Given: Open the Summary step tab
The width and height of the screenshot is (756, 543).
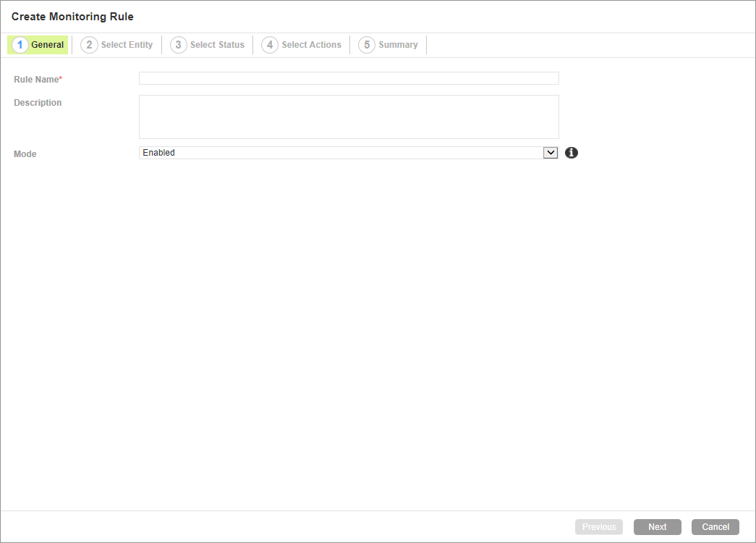Looking at the screenshot, I should point(398,45).
